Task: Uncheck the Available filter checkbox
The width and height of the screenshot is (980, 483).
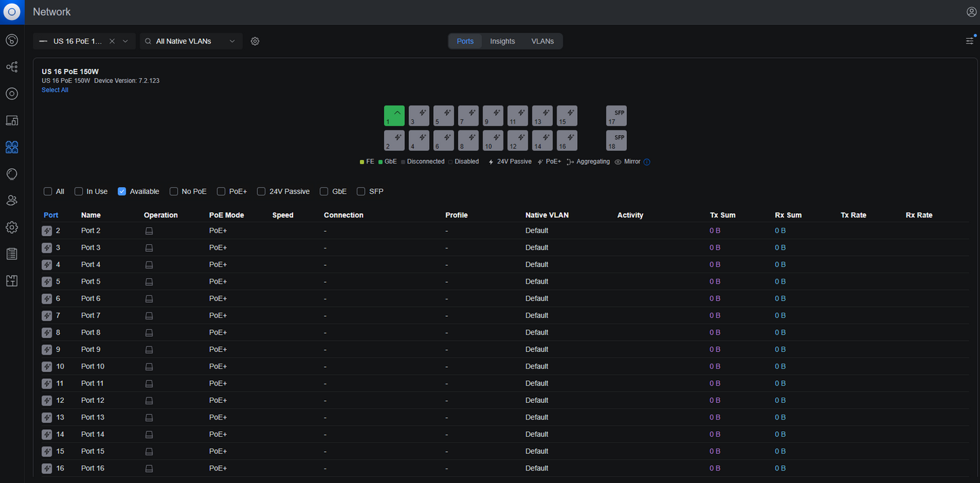Action: click(x=122, y=191)
